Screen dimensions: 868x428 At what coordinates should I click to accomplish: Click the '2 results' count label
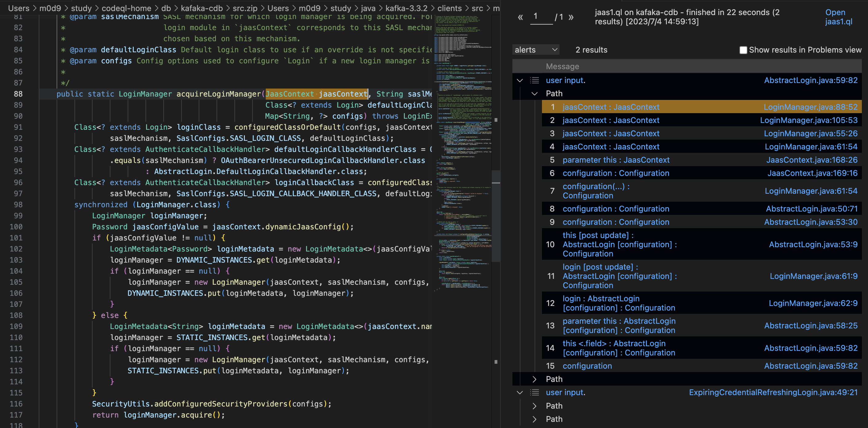(591, 50)
